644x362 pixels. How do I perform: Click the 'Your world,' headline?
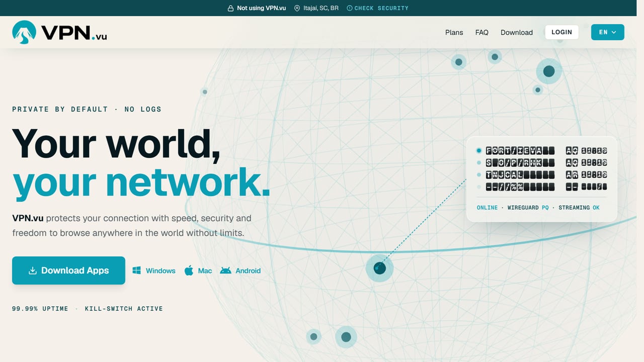click(117, 145)
